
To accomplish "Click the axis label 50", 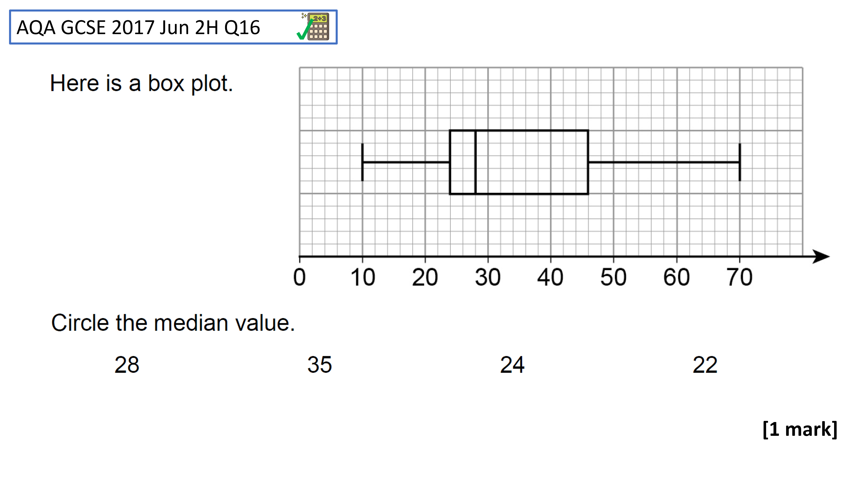I will pyautogui.click(x=613, y=277).
